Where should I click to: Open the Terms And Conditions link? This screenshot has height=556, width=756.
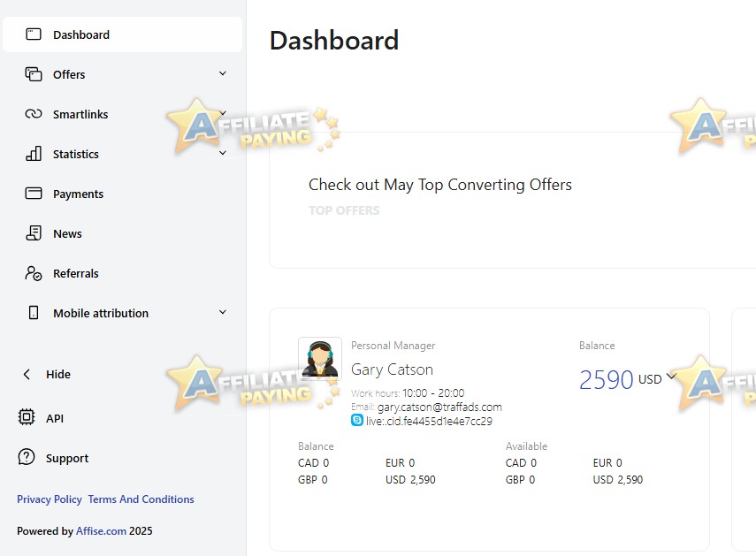click(x=141, y=499)
